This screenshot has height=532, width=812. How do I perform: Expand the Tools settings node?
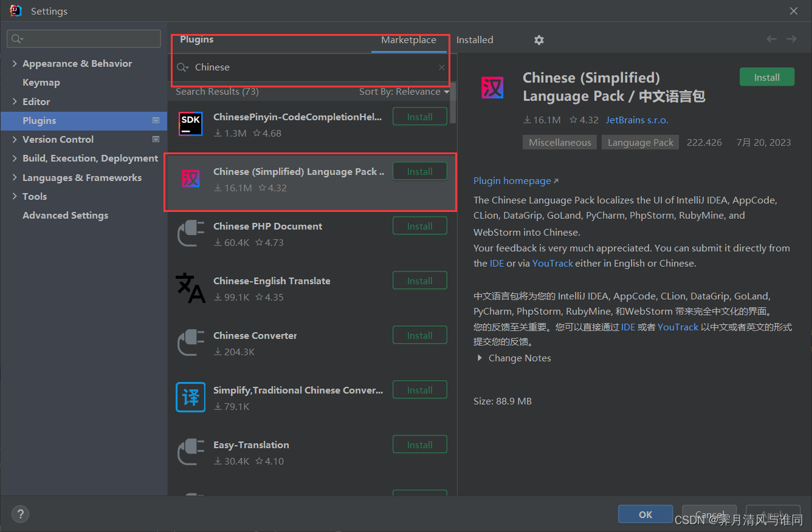[x=15, y=196]
